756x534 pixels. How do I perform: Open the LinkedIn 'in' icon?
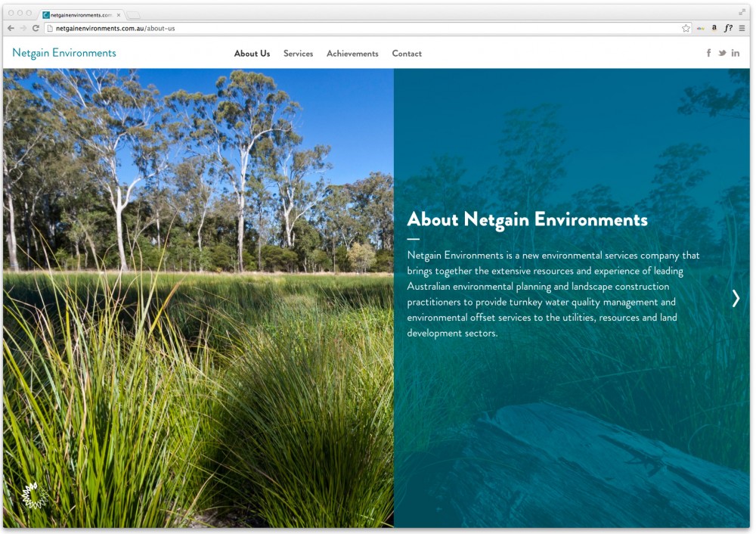pyautogui.click(x=736, y=53)
